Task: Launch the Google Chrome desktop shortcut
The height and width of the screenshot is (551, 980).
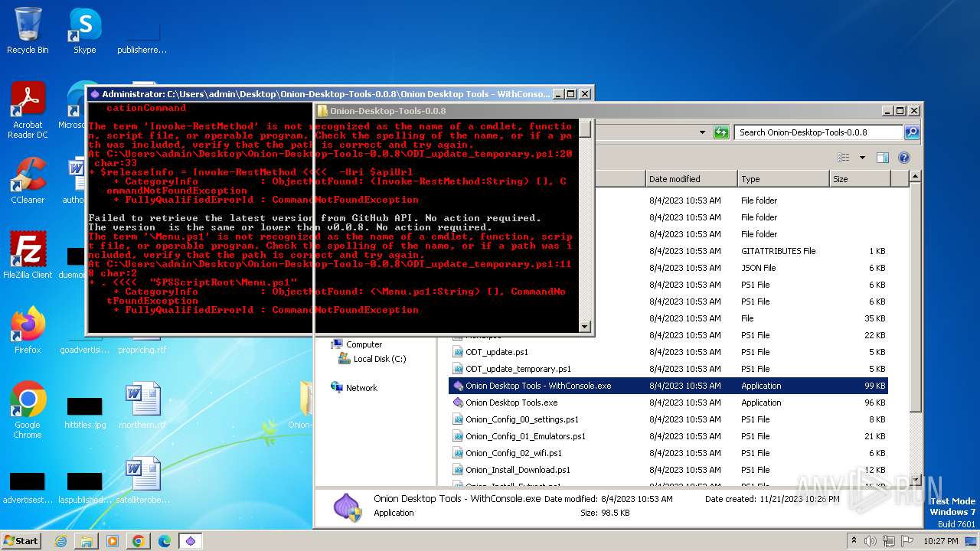Action: (28, 409)
